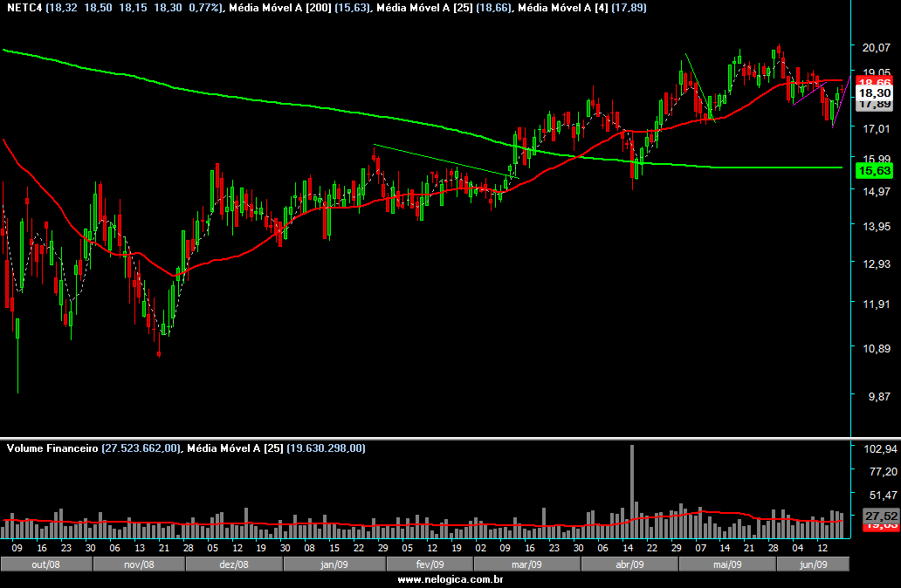
Task: Click the '(19.630.298,00)' volume average value
Action: 326,448
